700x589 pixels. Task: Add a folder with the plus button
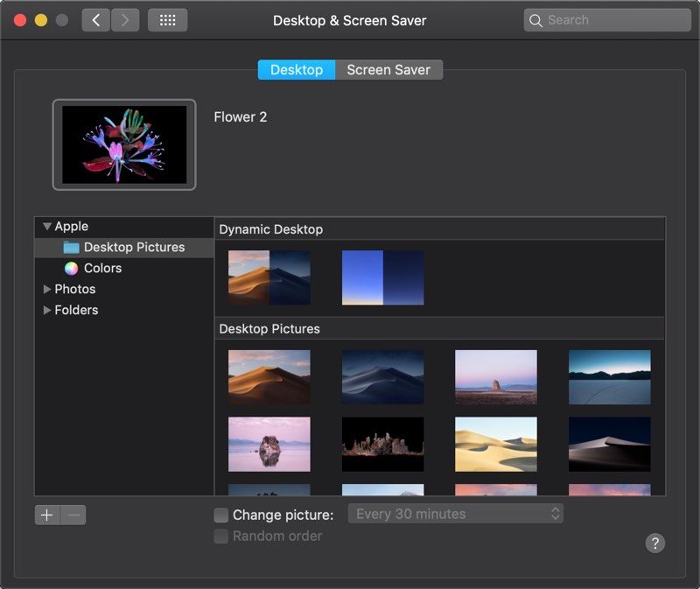(x=47, y=515)
